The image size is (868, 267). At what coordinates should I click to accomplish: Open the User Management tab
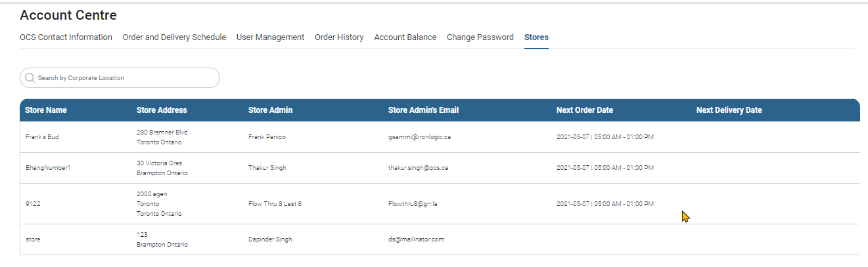pos(270,37)
